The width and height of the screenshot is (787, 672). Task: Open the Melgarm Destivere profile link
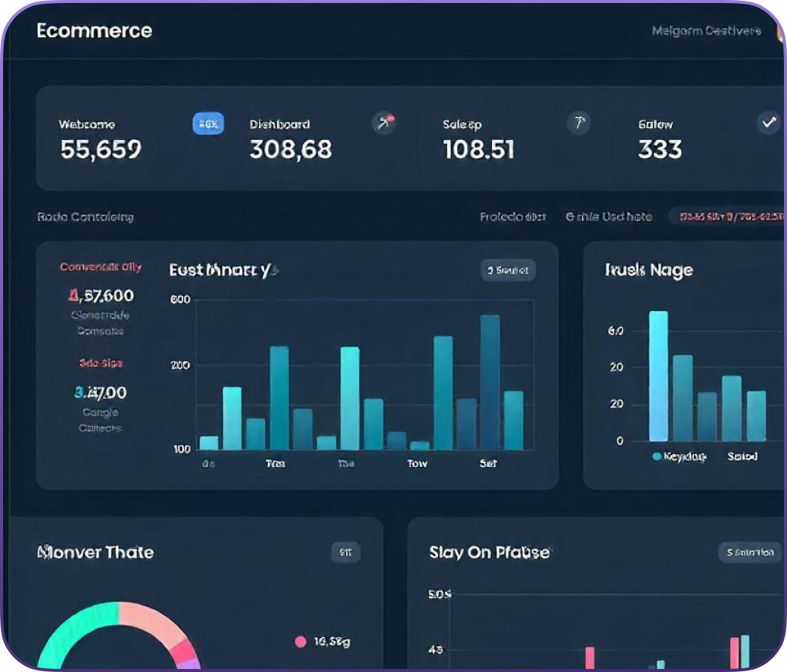(x=706, y=32)
